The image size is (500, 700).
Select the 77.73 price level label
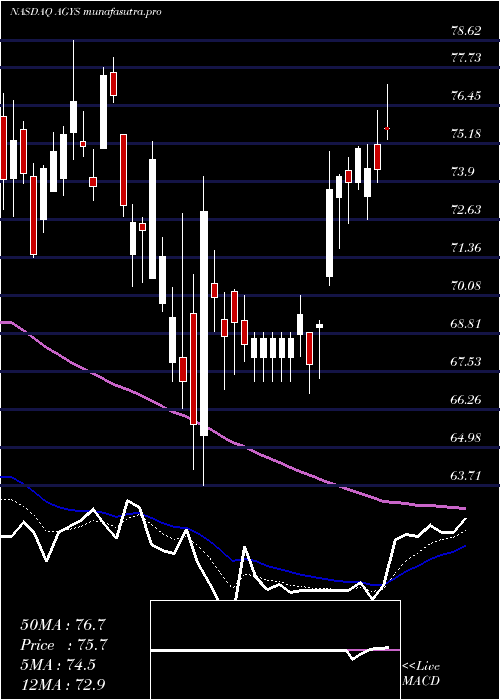tap(466, 58)
